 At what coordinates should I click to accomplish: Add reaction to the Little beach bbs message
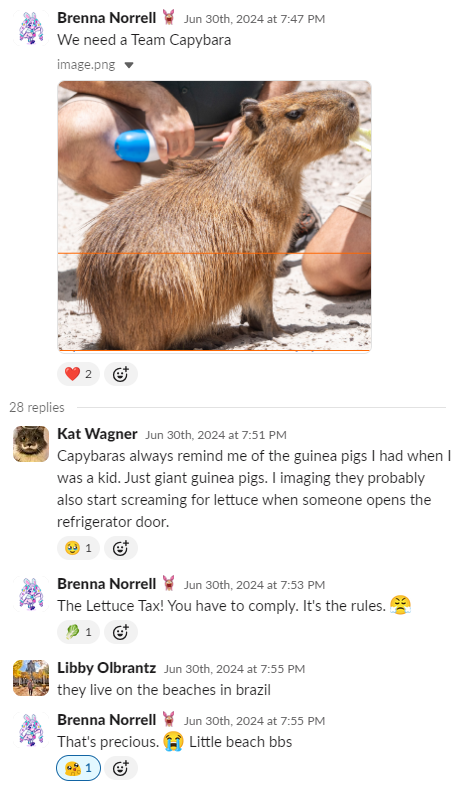coord(121,768)
